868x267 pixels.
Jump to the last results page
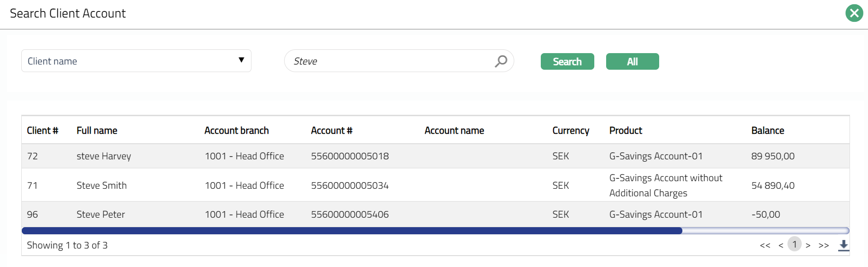click(823, 245)
